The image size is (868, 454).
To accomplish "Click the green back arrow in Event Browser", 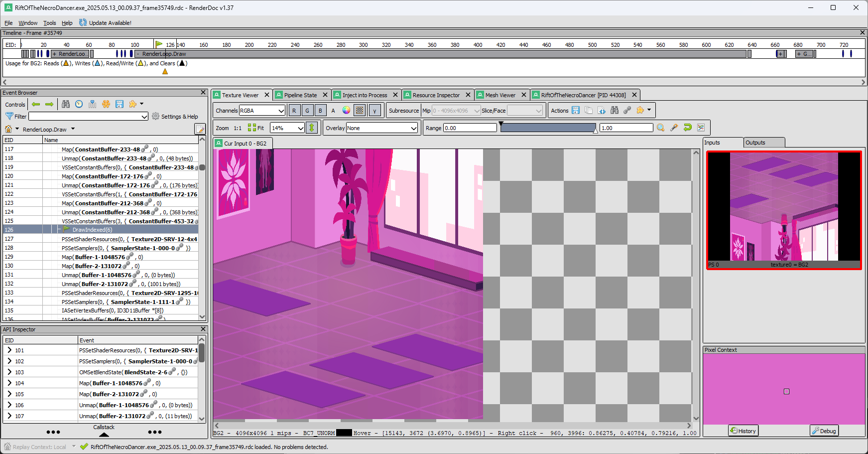I will point(36,104).
